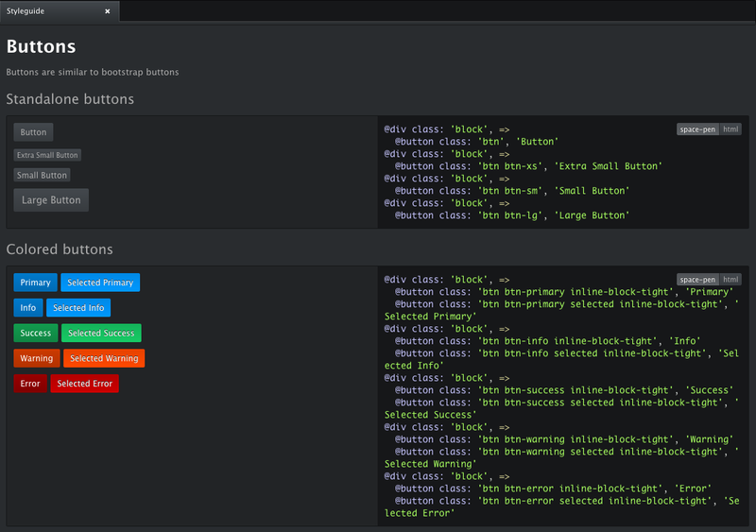
Task: Switch Colored buttons code to space-pen
Action: click(x=697, y=280)
